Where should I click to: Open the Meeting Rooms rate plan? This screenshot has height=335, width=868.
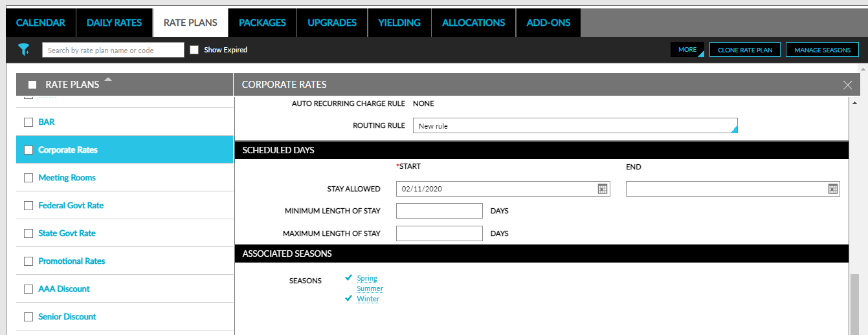[67, 178]
